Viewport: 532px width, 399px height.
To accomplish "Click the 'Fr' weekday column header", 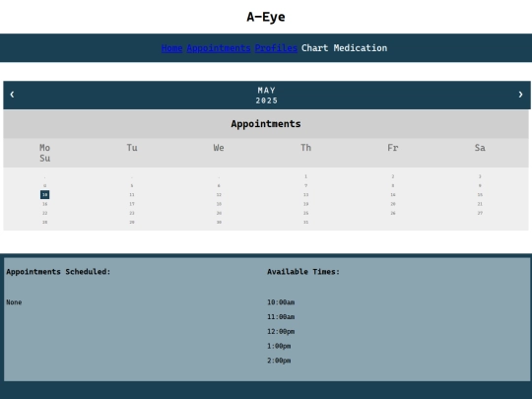I will pyautogui.click(x=393, y=148).
